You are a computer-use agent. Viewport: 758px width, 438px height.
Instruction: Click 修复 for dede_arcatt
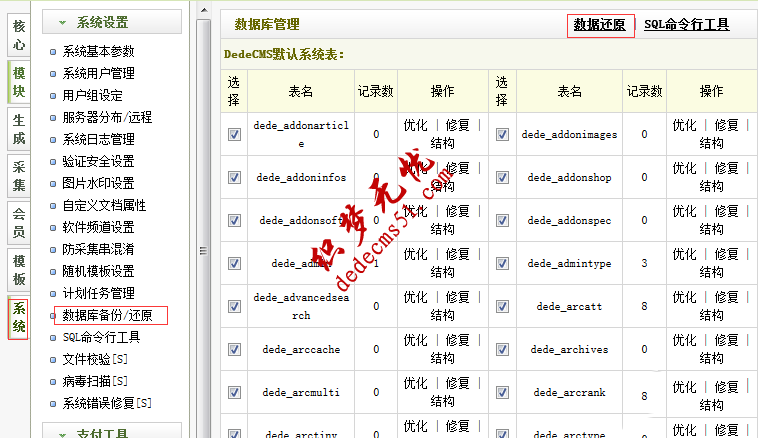pos(726,298)
